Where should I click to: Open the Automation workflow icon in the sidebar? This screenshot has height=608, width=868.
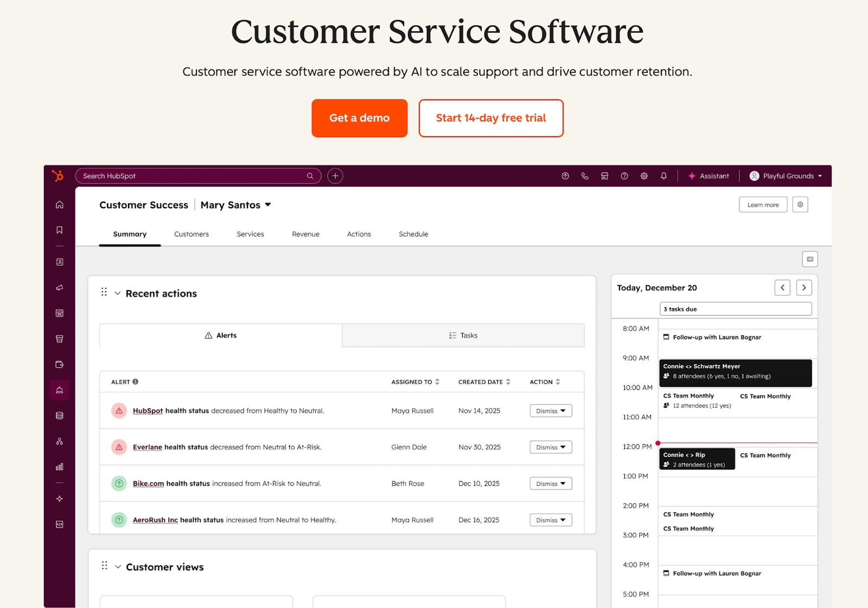click(60, 441)
